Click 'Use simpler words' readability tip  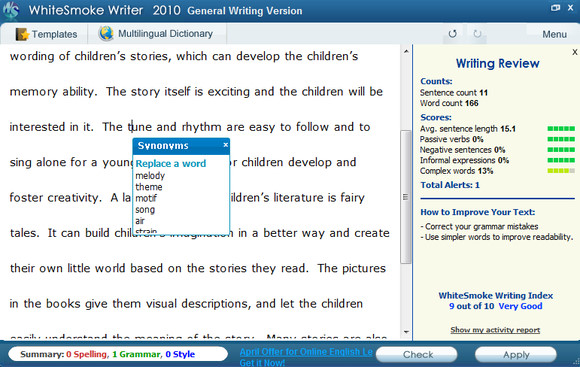(x=497, y=237)
